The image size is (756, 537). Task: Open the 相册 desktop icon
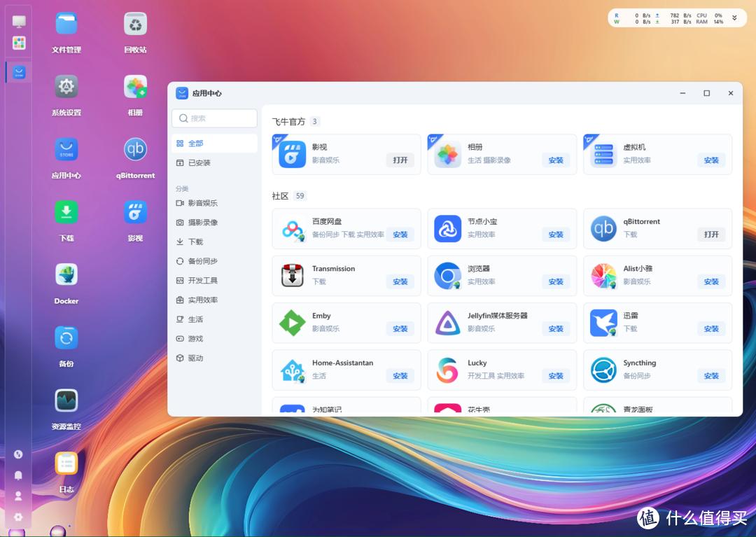point(136,87)
